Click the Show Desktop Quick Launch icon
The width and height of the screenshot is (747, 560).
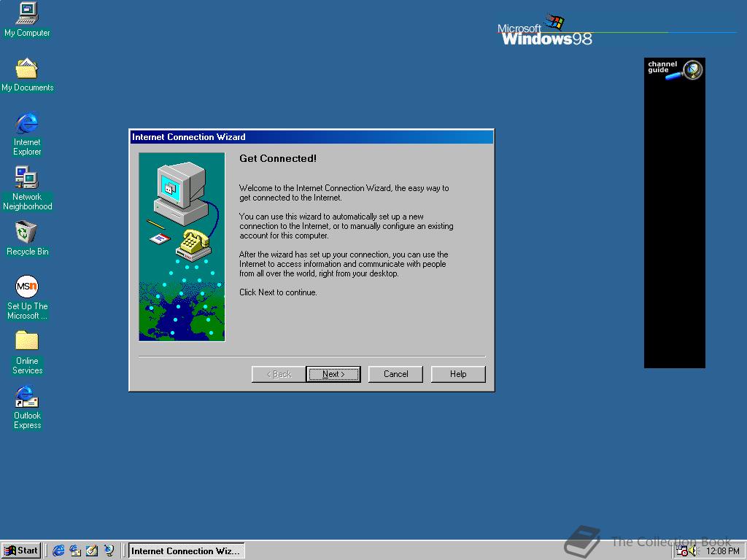(92, 551)
